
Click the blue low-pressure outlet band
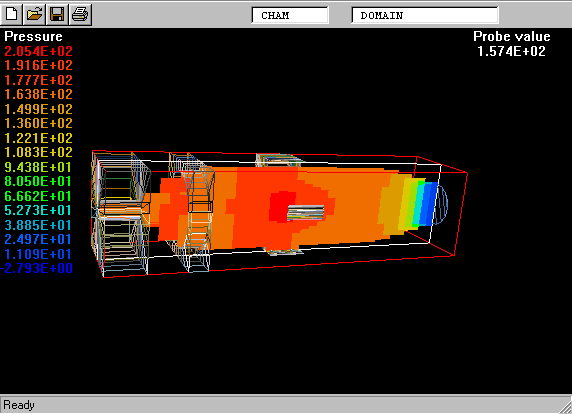(x=428, y=203)
